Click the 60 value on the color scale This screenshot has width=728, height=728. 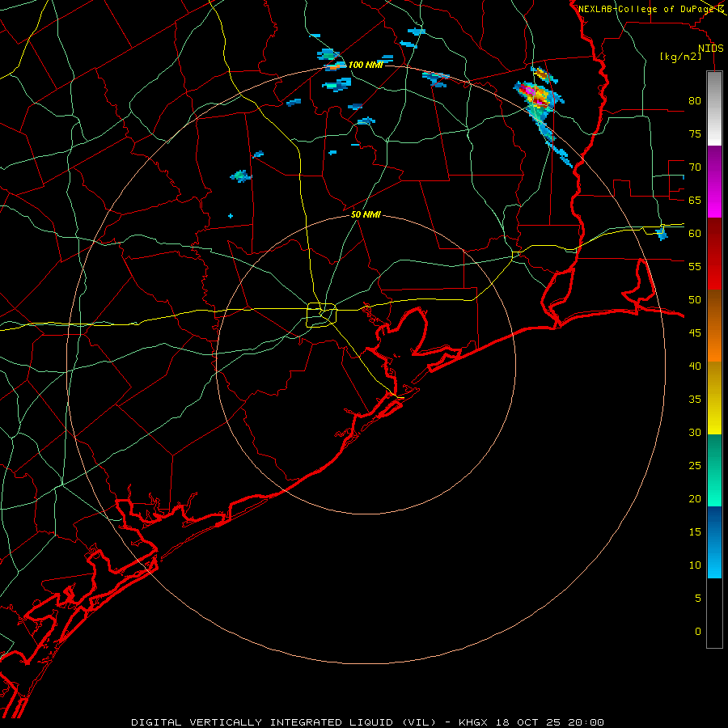[x=695, y=234]
